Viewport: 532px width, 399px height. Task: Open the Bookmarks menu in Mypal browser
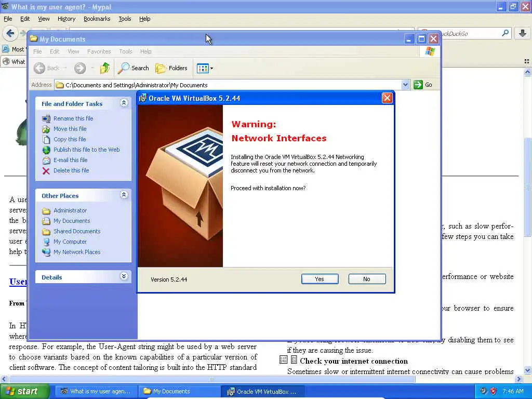coord(97,19)
